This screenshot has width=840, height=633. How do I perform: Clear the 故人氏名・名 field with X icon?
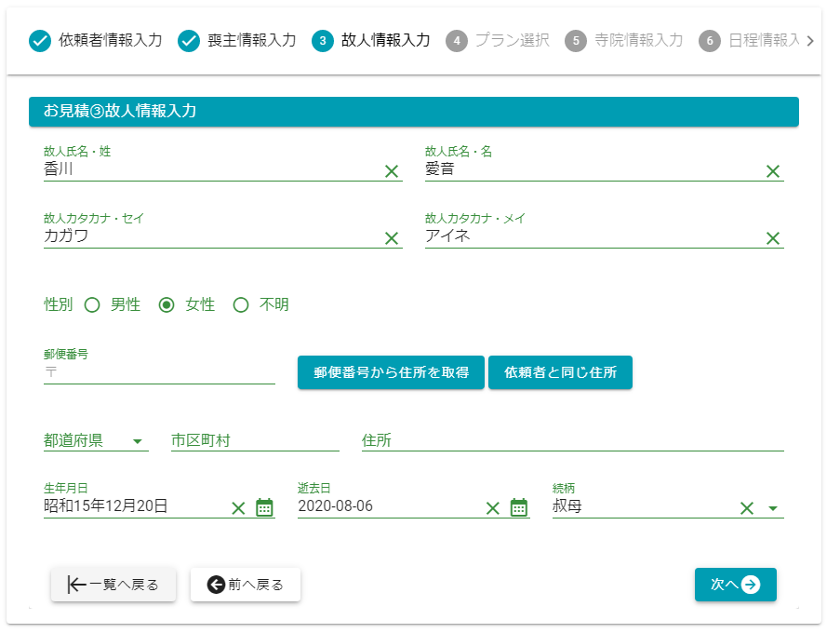pyautogui.click(x=772, y=171)
